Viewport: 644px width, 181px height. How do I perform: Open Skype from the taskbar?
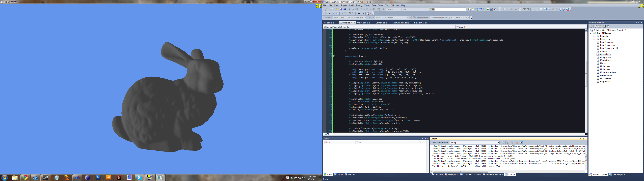point(139,177)
